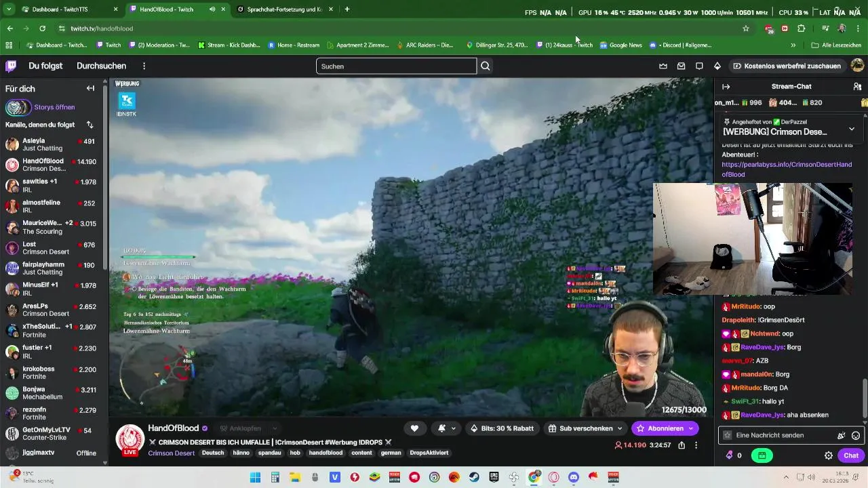The width and height of the screenshot is (868, 488).
Task: Open browser extensions puzzle icon
Action: coord(802,28)
